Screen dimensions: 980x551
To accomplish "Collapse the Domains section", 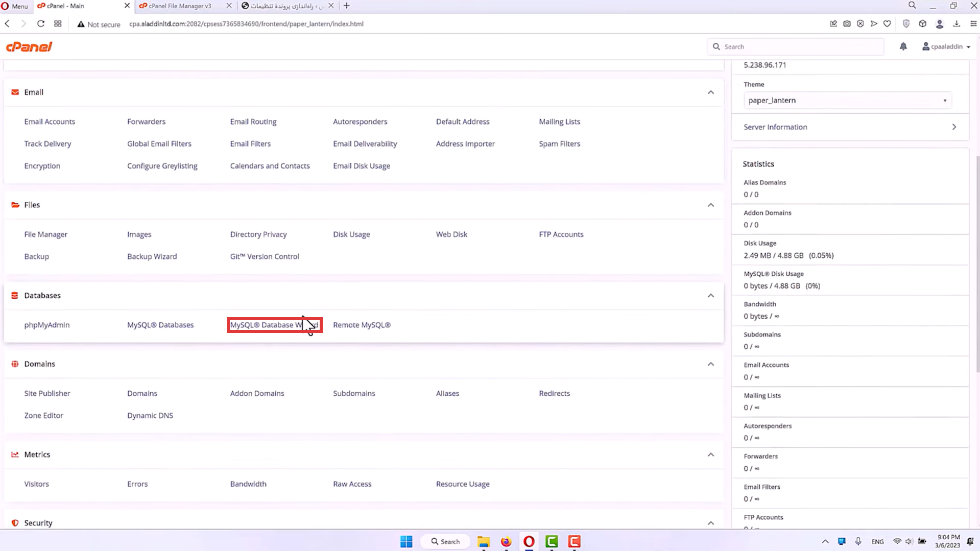I will [x=710, y=364].
